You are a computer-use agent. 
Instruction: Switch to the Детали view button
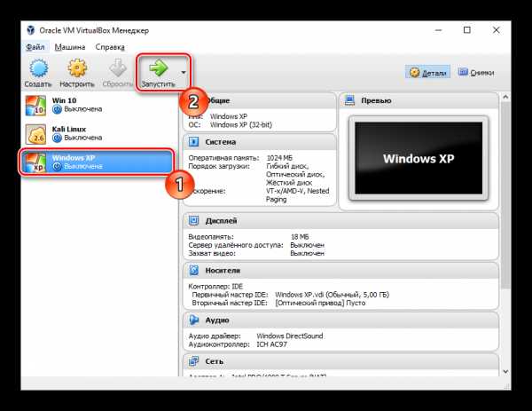click(x=429, y=72)
